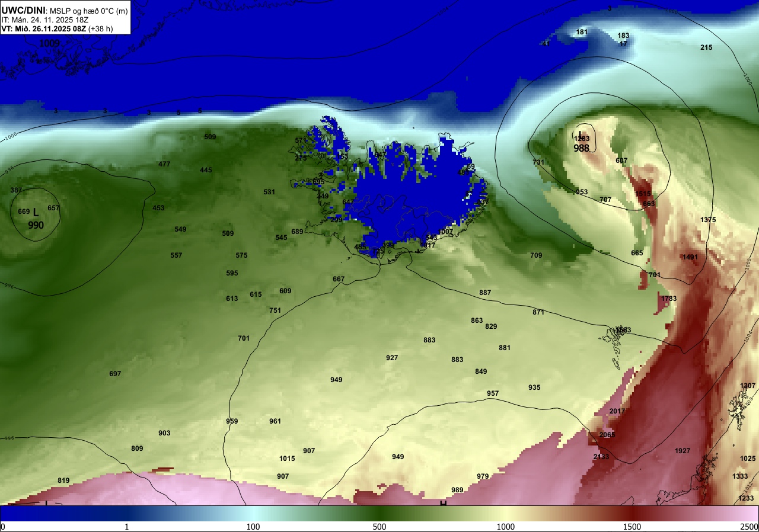Click the height value 657
The width and height of the screenshot is (759, 532).
click(53, 208)
